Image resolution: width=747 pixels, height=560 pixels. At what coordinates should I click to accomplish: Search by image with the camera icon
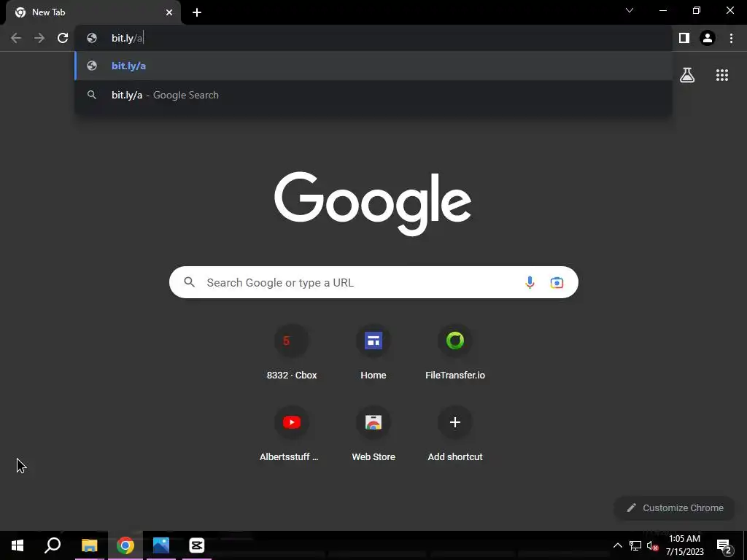557,282
